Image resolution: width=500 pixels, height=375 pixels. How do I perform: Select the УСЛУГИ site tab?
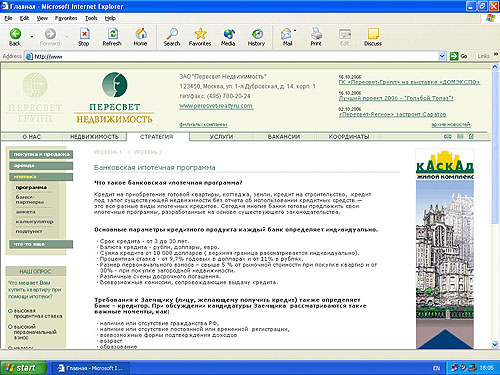click(x=221, y=137)
